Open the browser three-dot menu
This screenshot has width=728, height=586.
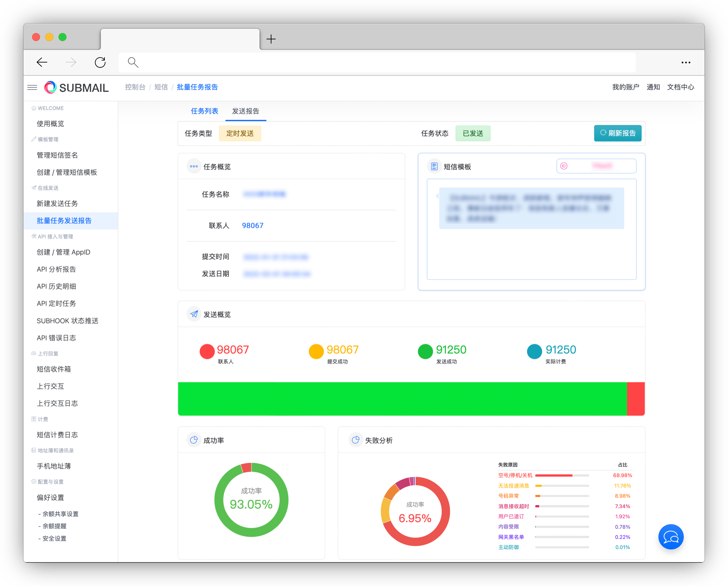(685, 63)
